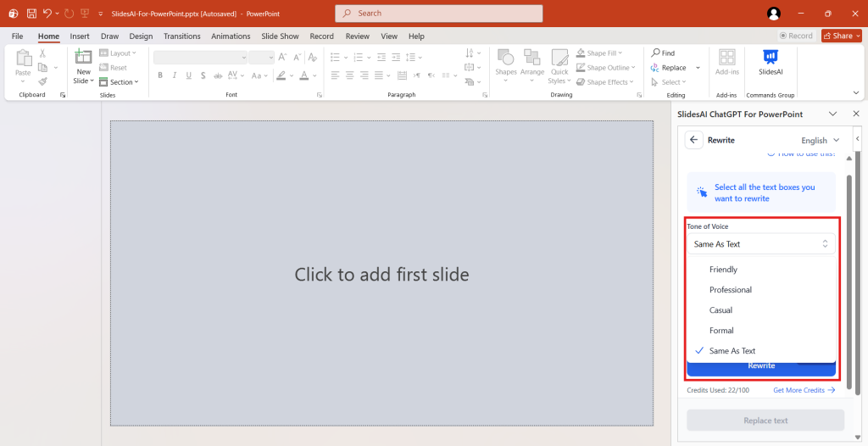This screenshot has width=868, height=446.
Task: Open the Shape Fill dropdown
Action: pyautogui.click(x=599, y=53)
